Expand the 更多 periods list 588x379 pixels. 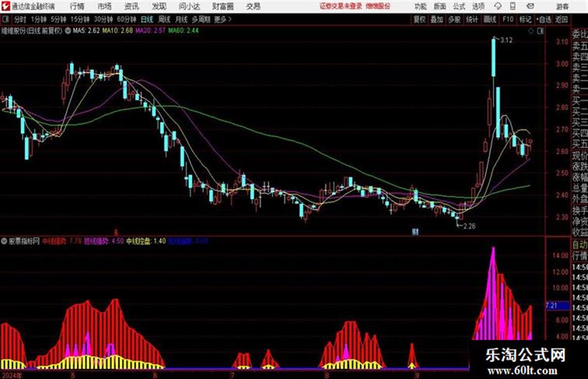coord(223,19)
